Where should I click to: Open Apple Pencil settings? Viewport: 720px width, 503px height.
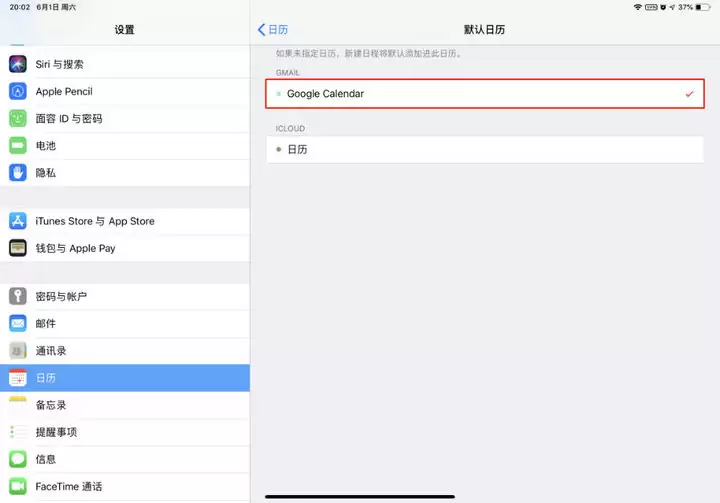click(x=125, y=91)
